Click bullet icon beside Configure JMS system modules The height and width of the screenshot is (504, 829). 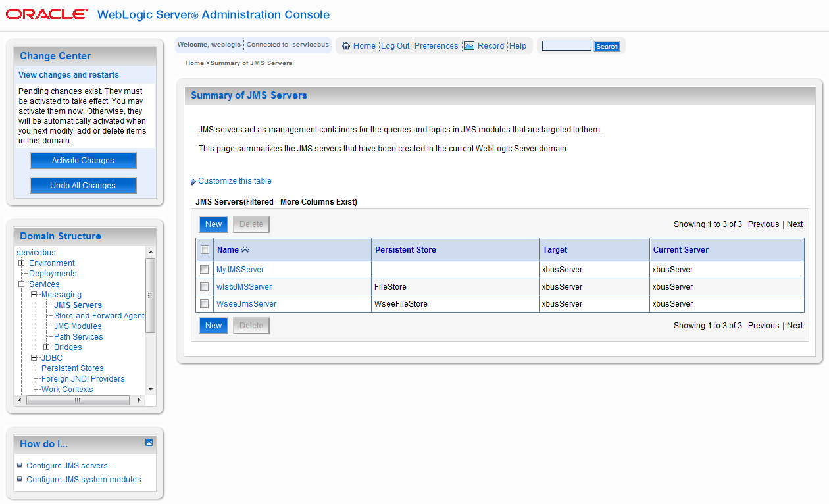(x=20, y=479)
